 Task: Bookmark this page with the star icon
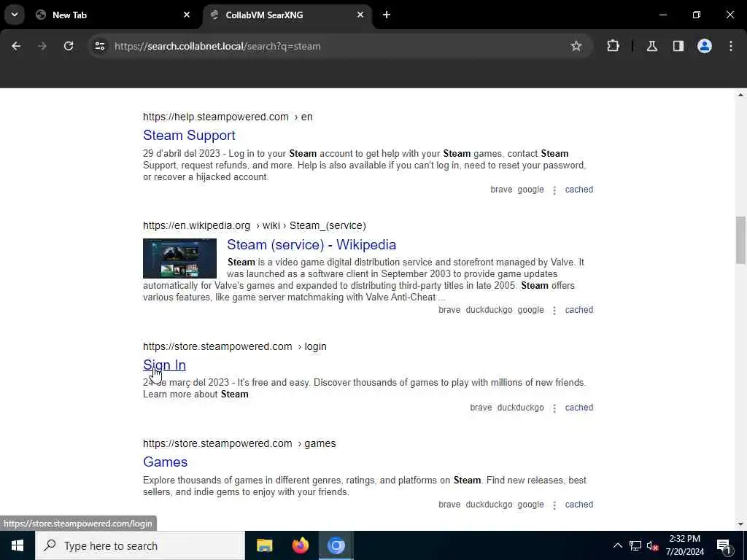point(576,46)
